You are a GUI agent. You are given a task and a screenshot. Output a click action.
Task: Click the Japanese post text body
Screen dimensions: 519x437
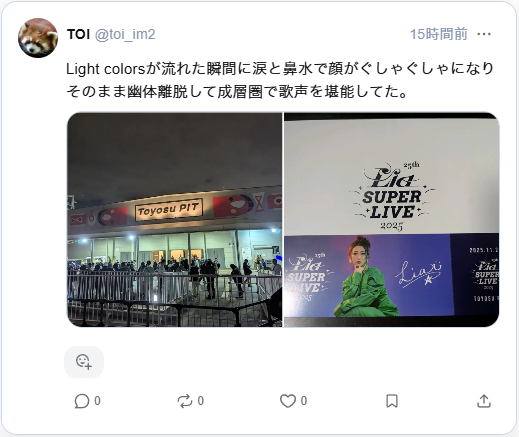click(280, 80)
